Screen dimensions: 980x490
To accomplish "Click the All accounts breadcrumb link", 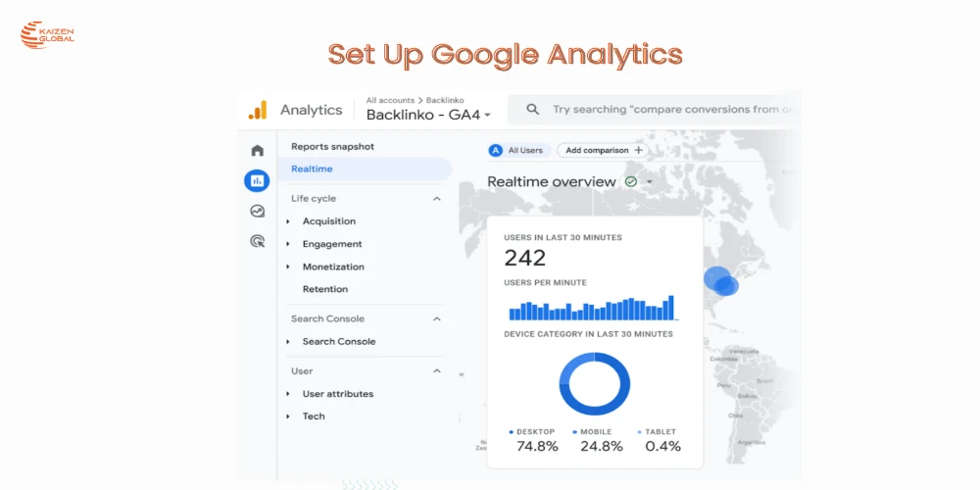I will 390,100.
